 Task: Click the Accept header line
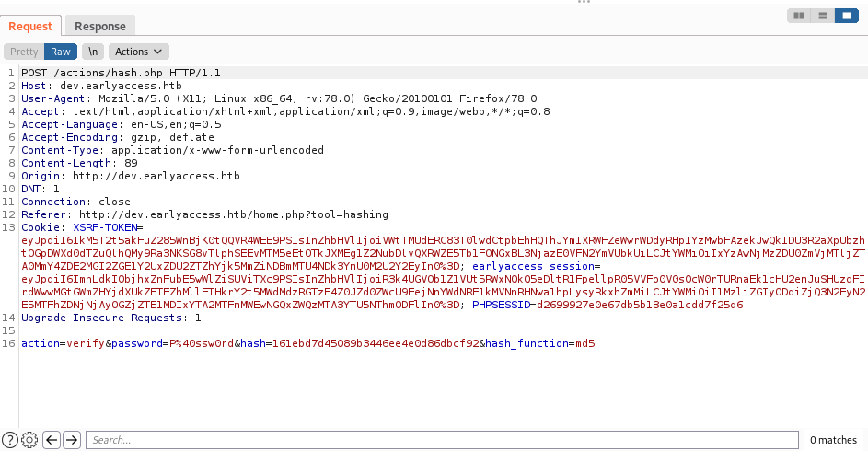click(x=285, y=111)
